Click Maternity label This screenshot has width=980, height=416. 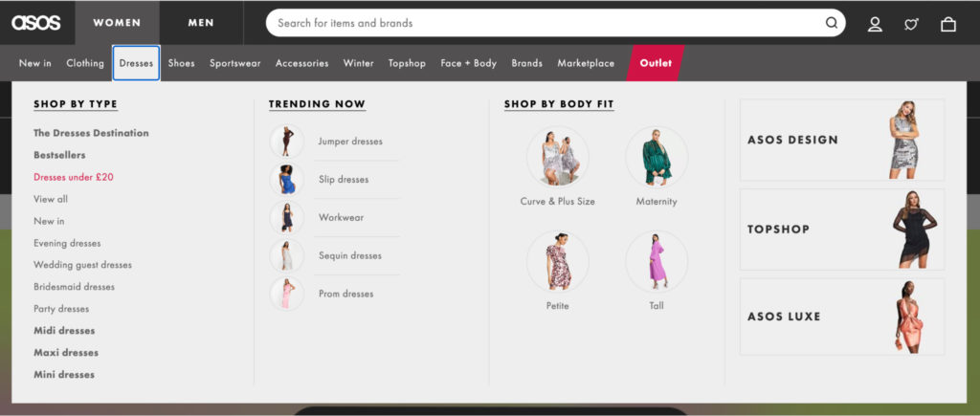point(657,202)
